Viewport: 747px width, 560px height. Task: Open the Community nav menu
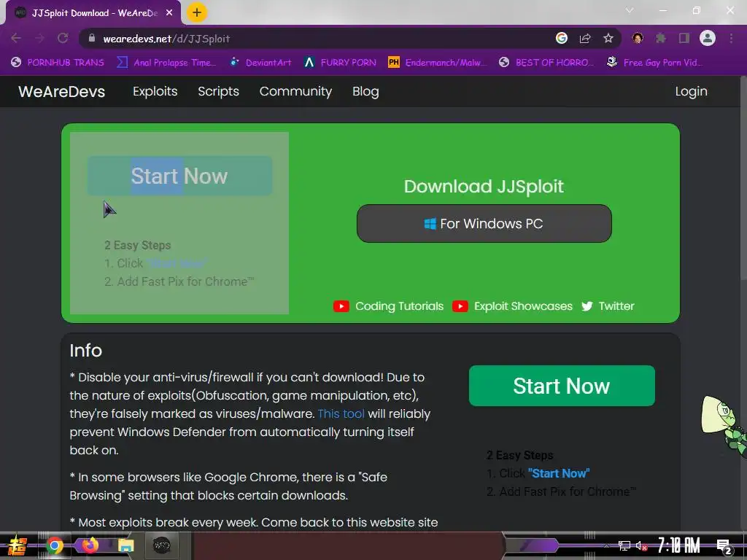[x=295, y=91]
